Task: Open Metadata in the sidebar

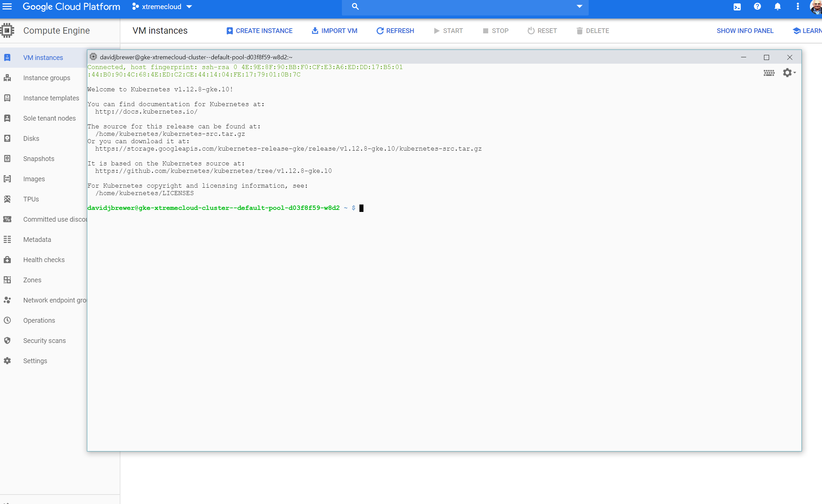Action: click(x=37, y=240)
